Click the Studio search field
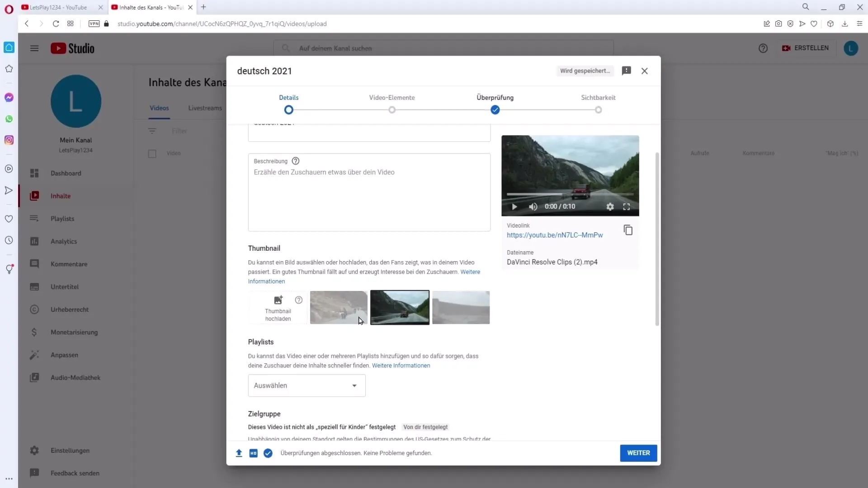The image size is (868, 488). coord(443,48)
